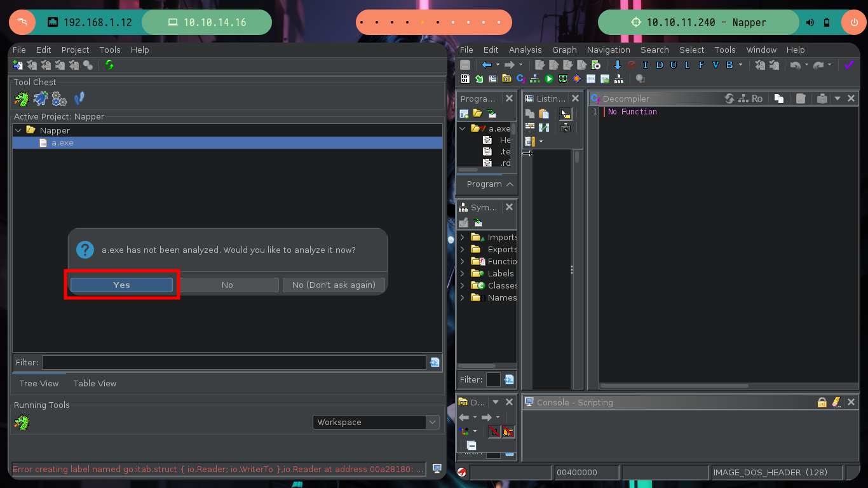Screen dimensions: 868x488
Task: Collapse the a.exe node in Program Trees
Action: point(462,128)
